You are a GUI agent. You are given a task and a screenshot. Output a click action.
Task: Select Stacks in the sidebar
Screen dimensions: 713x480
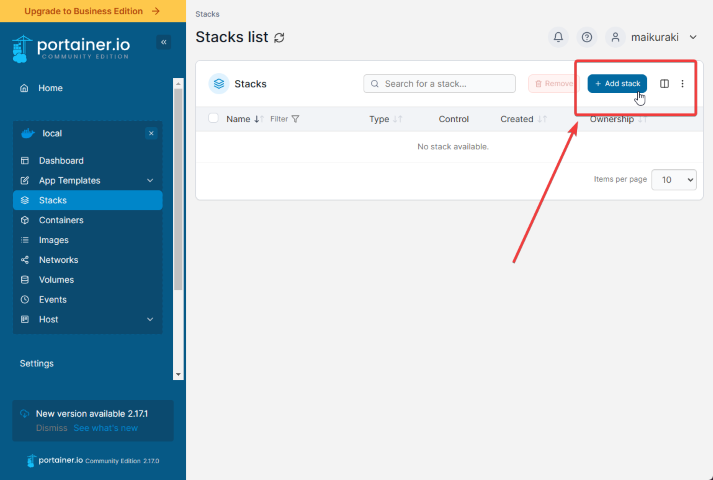pyautogui.click(x=87, y=200)
